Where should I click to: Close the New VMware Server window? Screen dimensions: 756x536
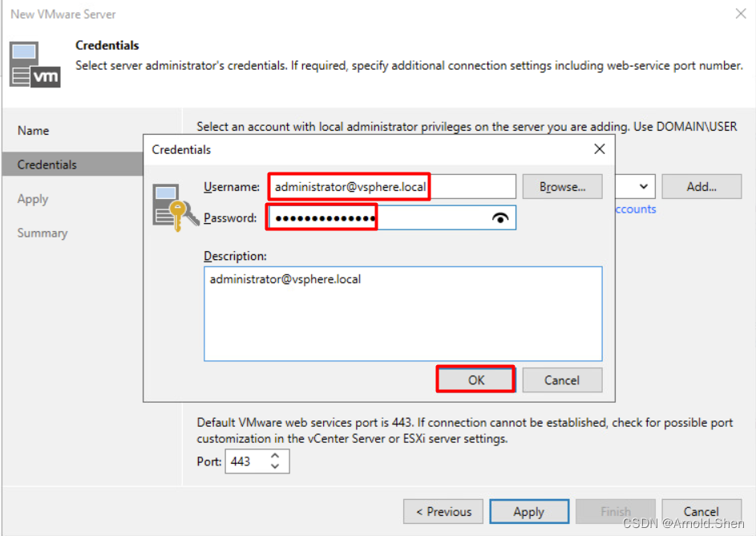pos(741,14)
